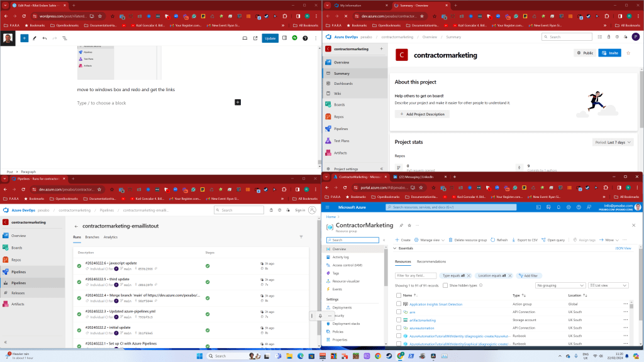
Task: Toggle WordPress settings sidebar panel icon
Action: tap(285, 38)
